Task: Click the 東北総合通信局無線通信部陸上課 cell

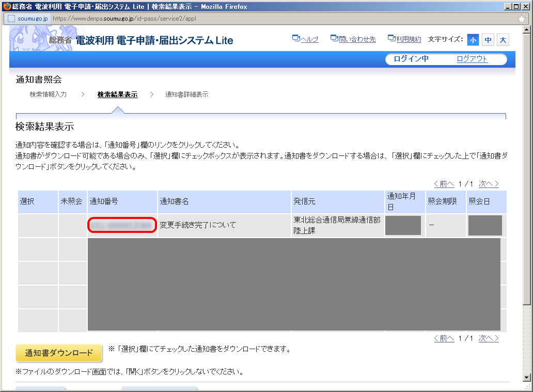Action: [x=337, y=225]
